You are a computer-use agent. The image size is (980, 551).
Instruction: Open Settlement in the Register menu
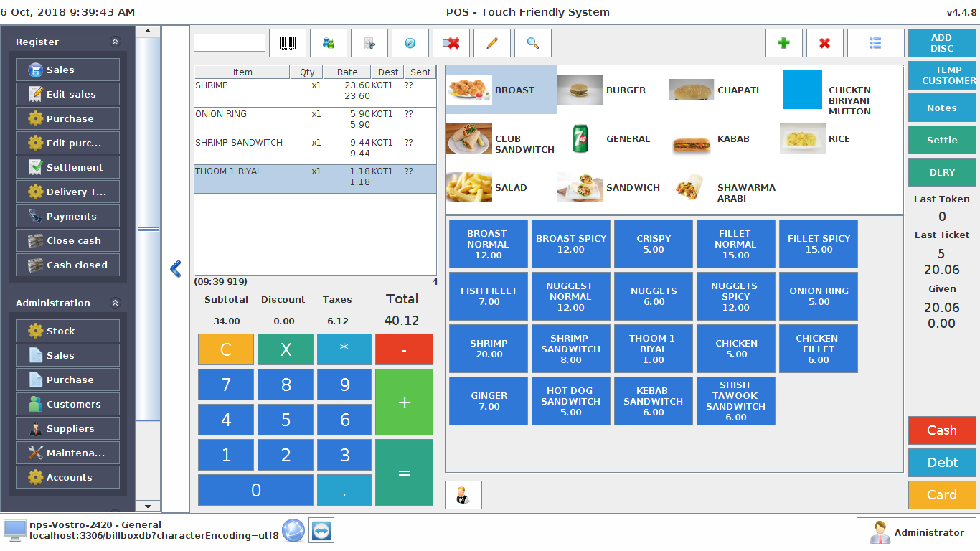(68, 167)
